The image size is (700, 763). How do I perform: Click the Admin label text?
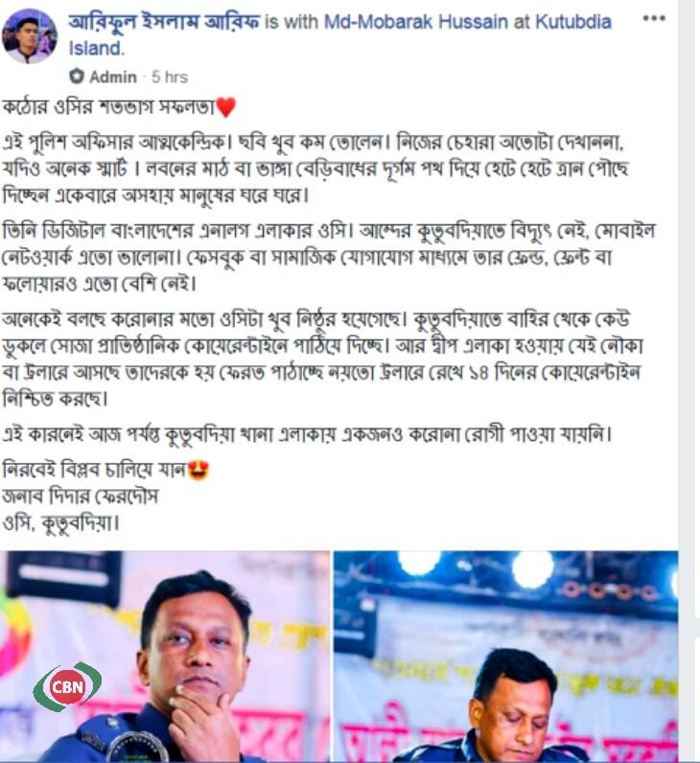[113, 77]
